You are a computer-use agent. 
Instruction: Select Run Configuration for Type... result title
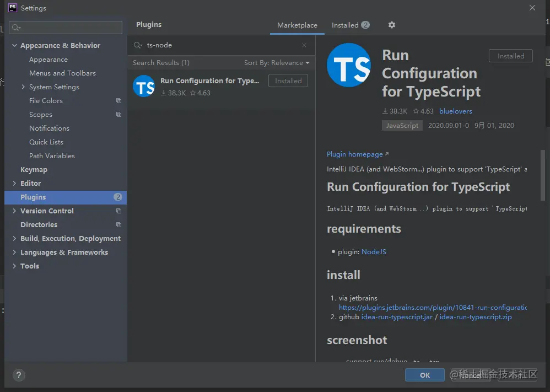coord(209,80)
